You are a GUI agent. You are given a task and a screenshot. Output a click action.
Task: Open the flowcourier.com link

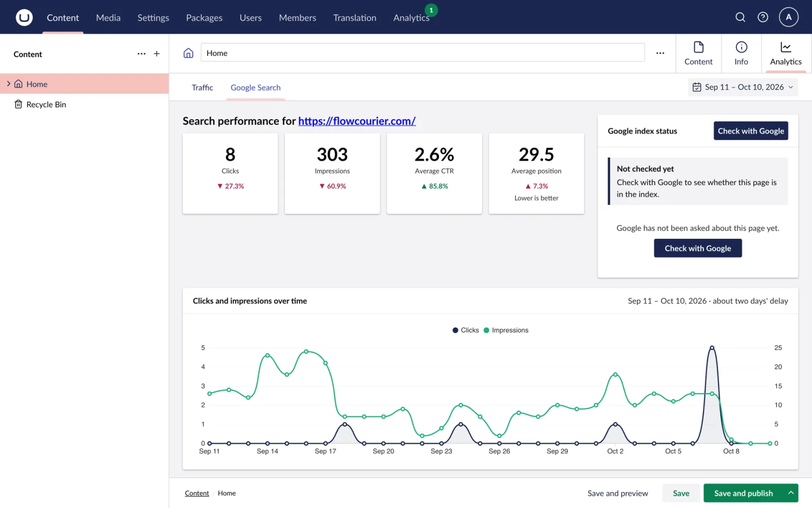click(357, 121)
